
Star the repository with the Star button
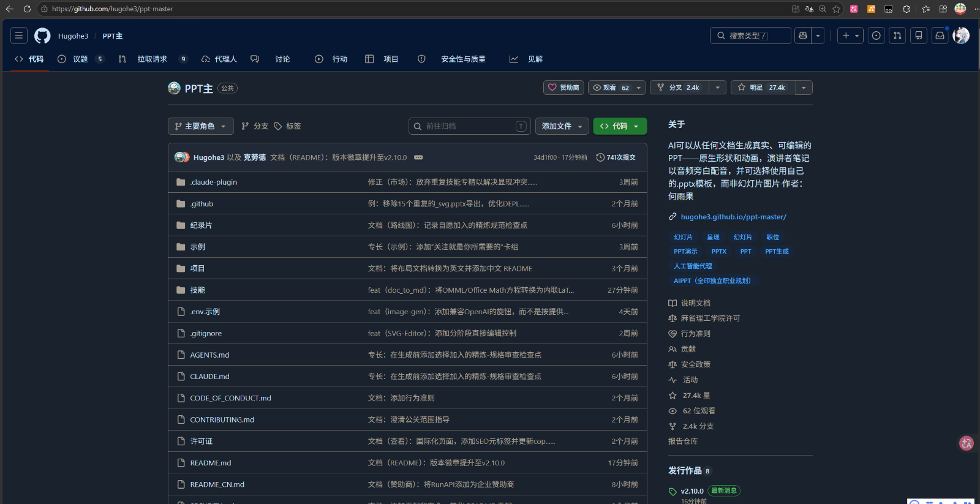(763, 88)
